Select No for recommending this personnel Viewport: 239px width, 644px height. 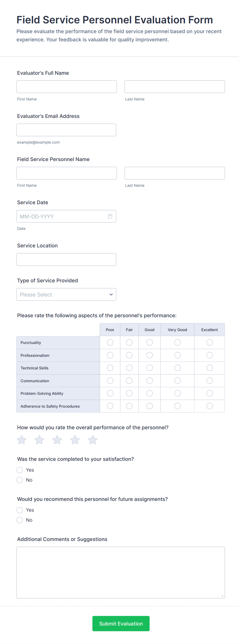point(20,520)
